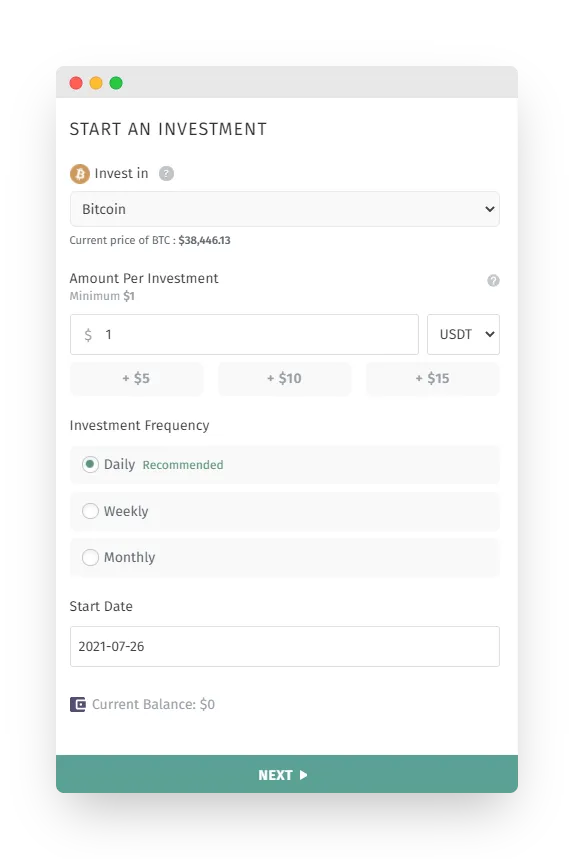This screenshot has height=859, width=574.
Task: Click the red close window dot
Action: (x=76, y=83)
